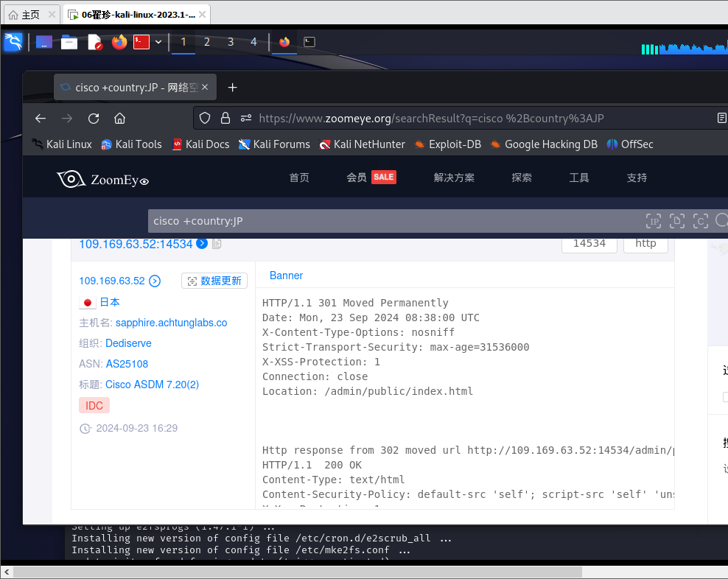Open the Google Hacking DB bookmark
728x579 pixels.
coord(544,144)
